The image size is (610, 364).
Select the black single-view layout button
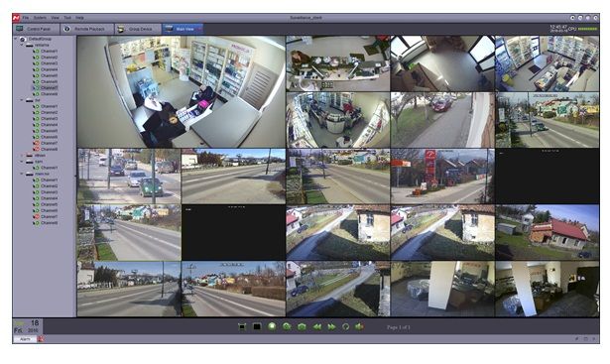257,327
